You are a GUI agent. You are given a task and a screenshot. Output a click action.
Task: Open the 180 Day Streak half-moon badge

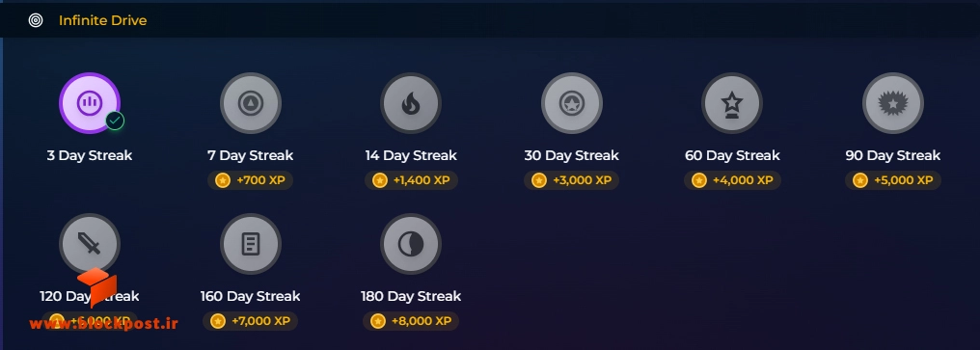point(411,244)
